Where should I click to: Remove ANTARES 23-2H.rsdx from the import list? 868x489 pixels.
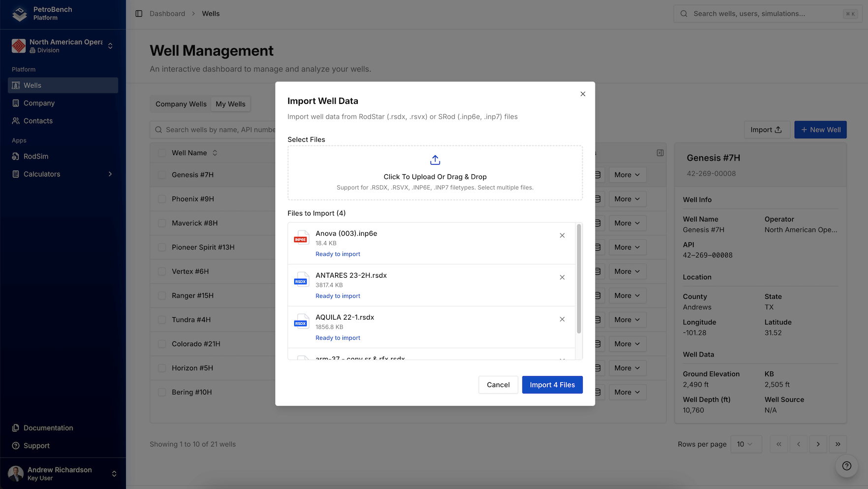[562, 277]
